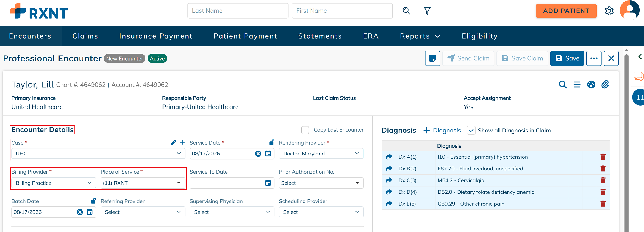
Task: Check the Copy Last Encounter checkbox
Action: 305,130
